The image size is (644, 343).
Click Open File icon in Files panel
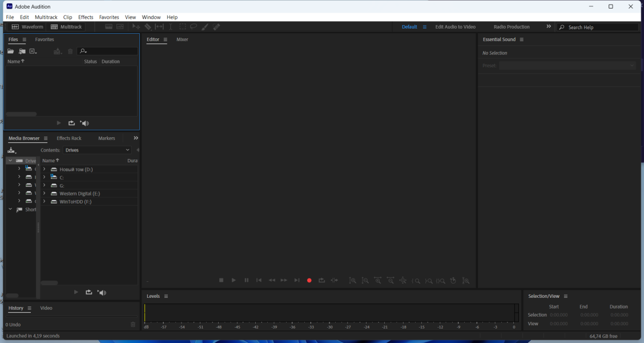(x=11, y=51)
